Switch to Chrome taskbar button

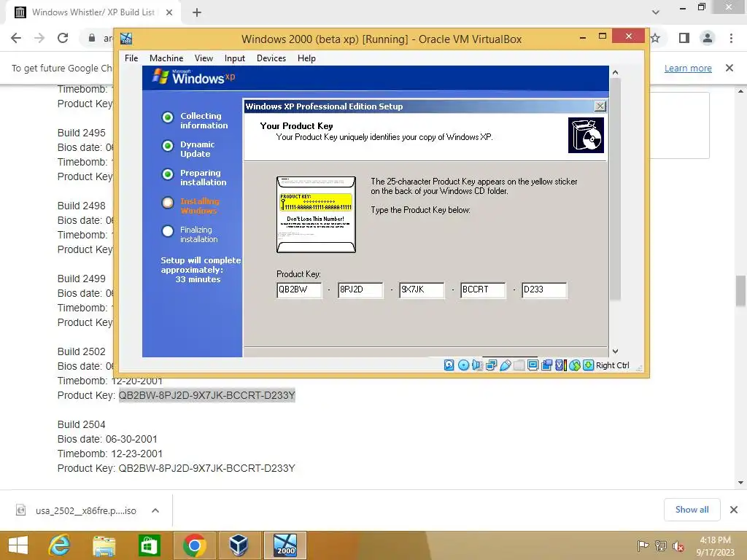coord(194,545)
